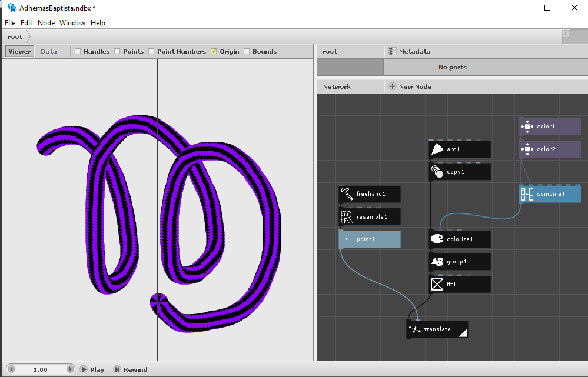The width and height of the screenshot is (588, 377).
Task: Select the freehand1 node icon
Action: tap(347, 194)
